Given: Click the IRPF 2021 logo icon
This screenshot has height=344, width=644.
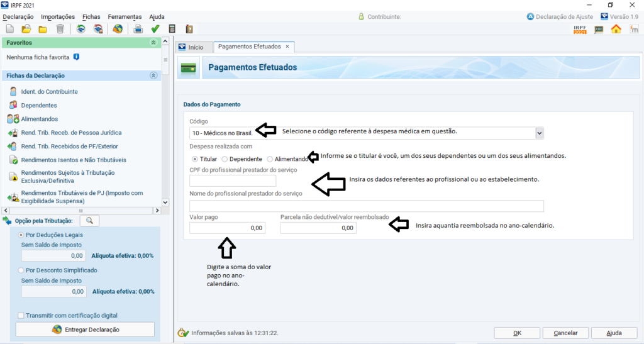Looking at the screenshot, I should point(580,29).
